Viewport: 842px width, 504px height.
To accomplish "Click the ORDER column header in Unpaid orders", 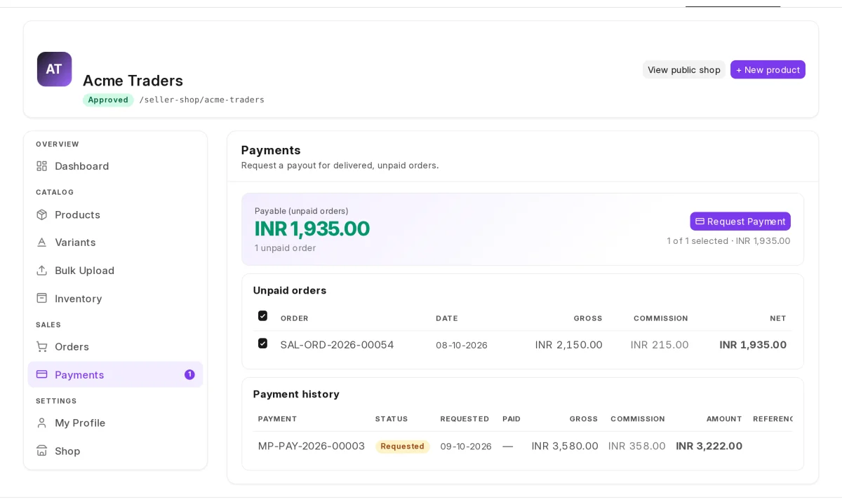I will 295,318.
